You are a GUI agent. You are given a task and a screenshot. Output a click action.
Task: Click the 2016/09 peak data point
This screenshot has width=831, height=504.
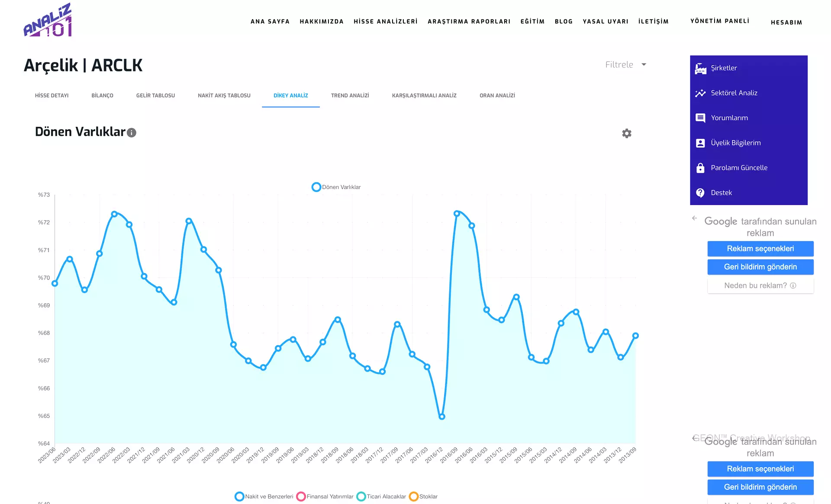coord(457,213)
